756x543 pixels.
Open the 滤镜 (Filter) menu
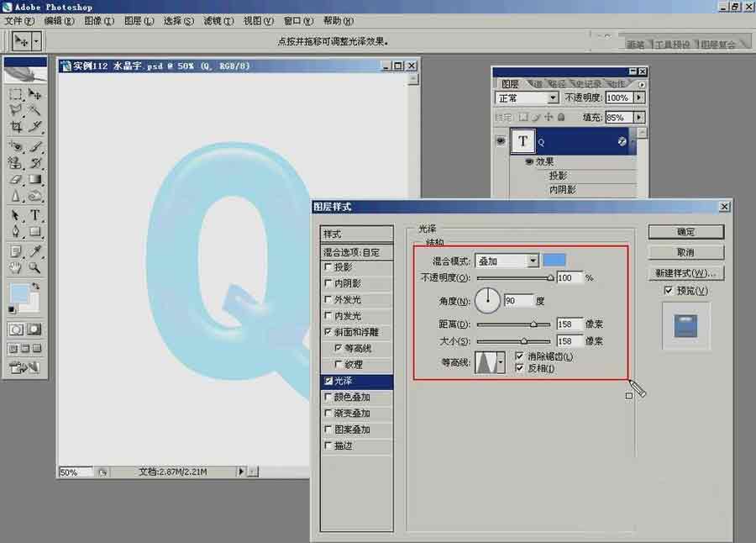pos(218,20)
